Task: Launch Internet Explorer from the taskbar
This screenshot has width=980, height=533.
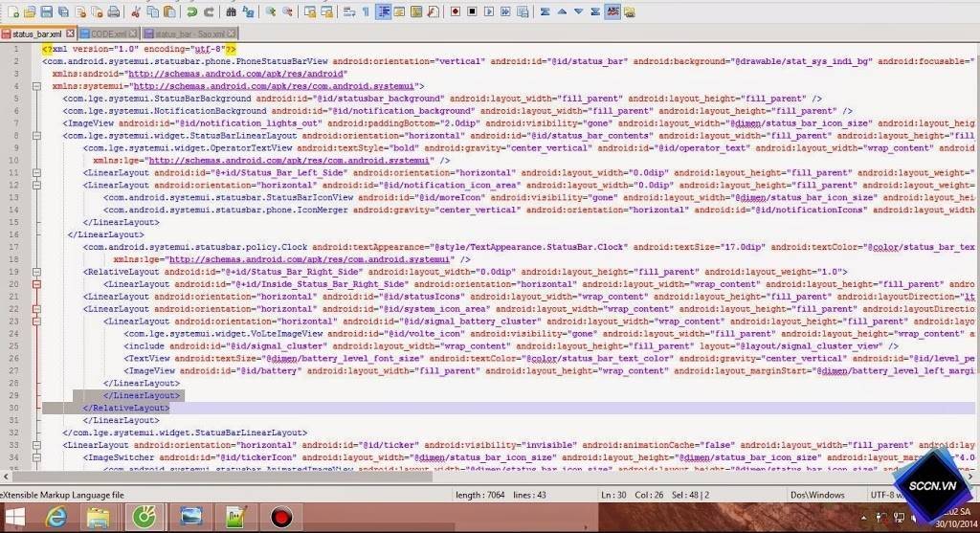Action: point(56,518)
